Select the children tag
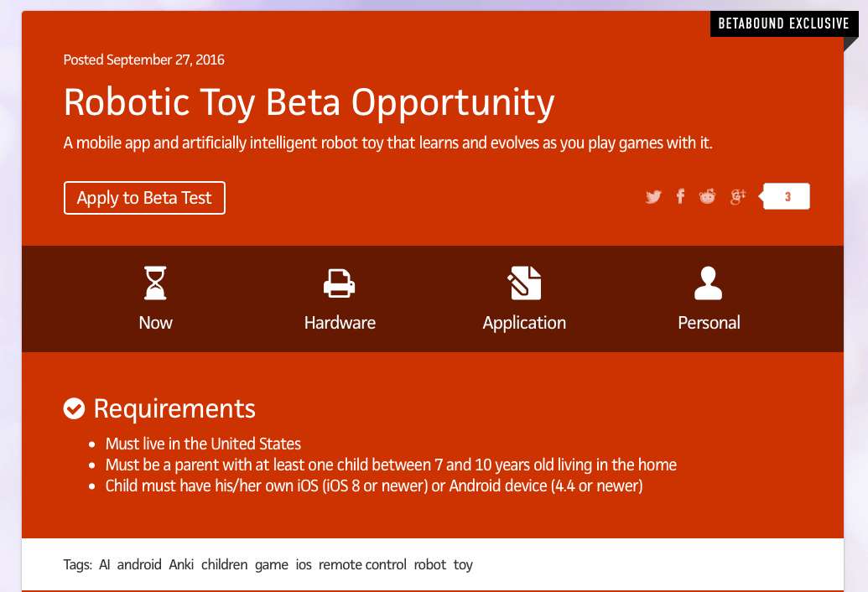Image resolution: width=868 pixels, height=592 pixels. pyautogui.click(x=224, y=564)
